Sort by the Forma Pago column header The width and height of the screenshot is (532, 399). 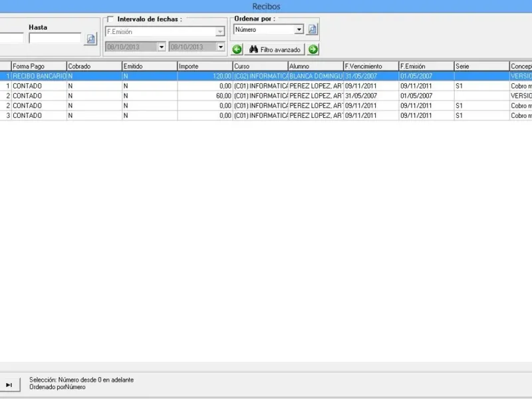click(39, 66)
